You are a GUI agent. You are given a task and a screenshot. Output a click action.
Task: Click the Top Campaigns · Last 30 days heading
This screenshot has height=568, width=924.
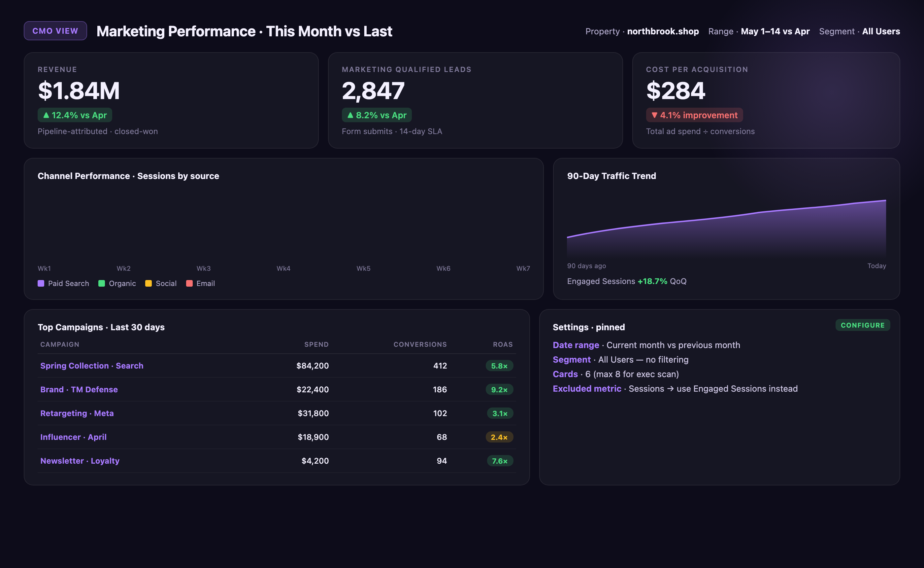[x=101, y=327]
